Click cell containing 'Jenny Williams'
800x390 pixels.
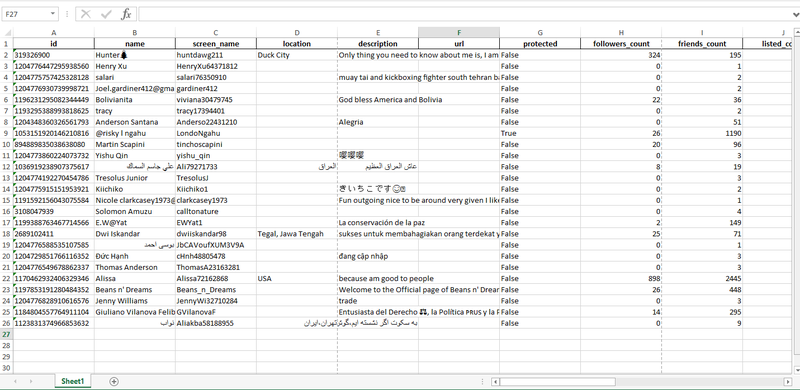tap(135, 301)
